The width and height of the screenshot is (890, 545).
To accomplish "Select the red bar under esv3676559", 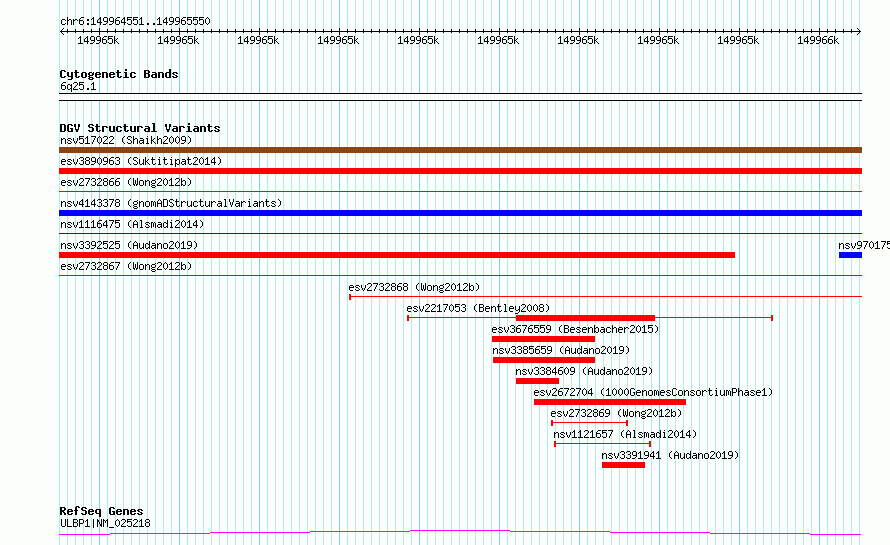I will [x=543, y=339].
